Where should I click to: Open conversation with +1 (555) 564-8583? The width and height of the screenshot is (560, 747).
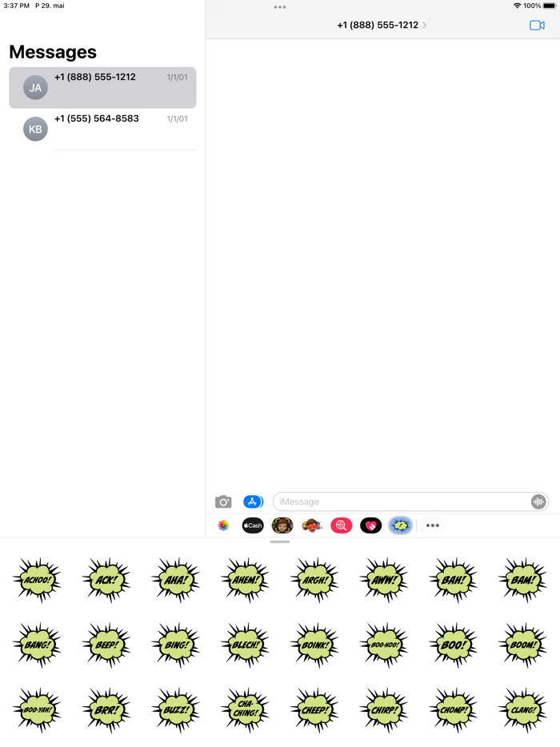tap(102, 129)
